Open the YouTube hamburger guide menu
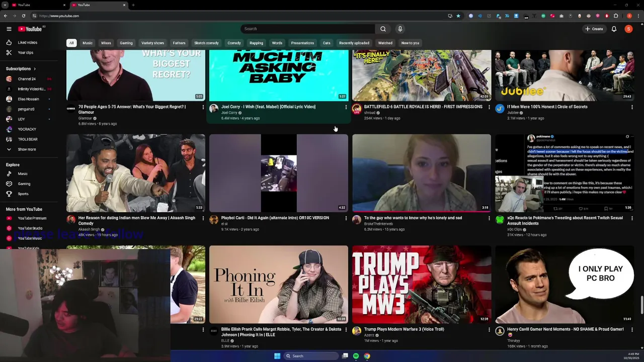 point(9,29)
